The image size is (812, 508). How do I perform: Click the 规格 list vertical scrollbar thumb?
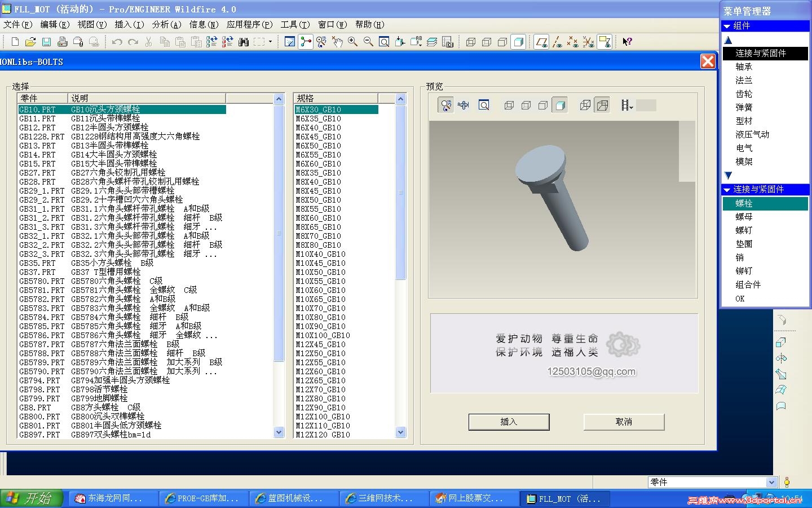(401, 192)
